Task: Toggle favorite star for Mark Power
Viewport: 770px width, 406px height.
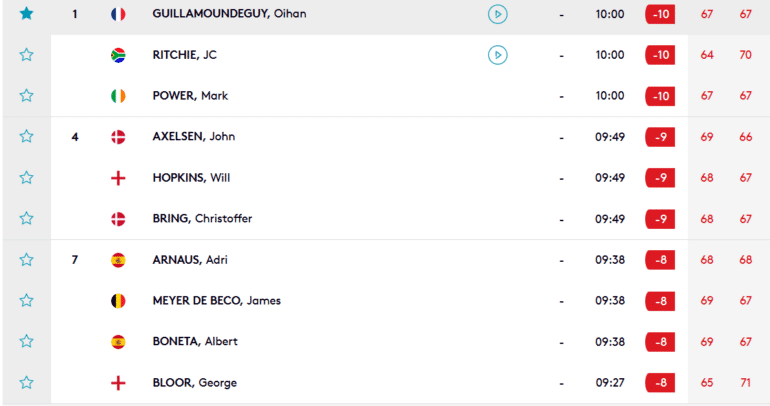Action: pyautogui.click(x=27, y=95)
